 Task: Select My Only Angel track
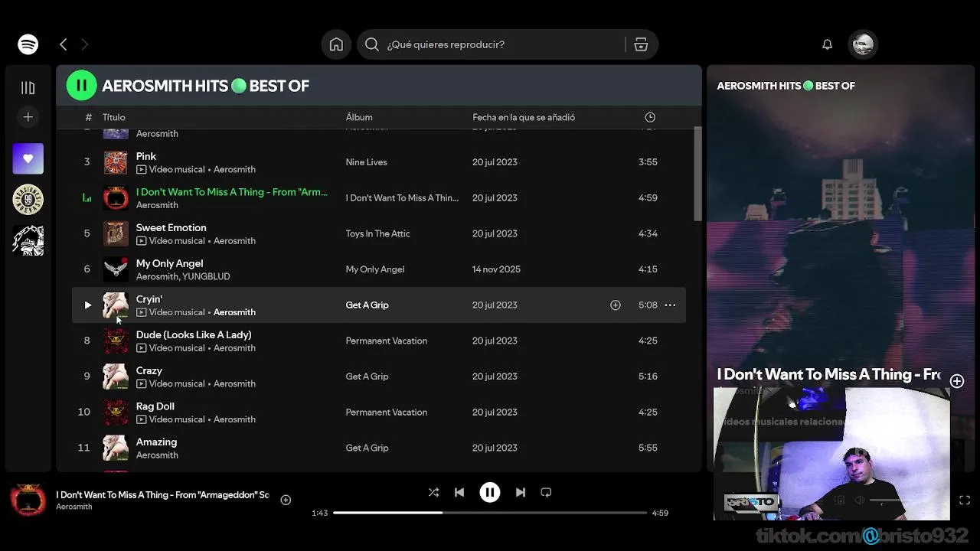point(170,263)
